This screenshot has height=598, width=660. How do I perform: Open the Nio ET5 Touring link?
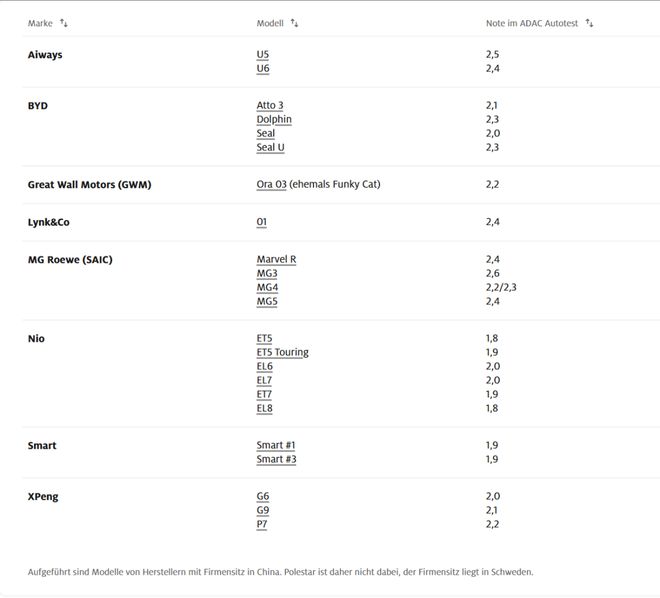click(282, 352)
